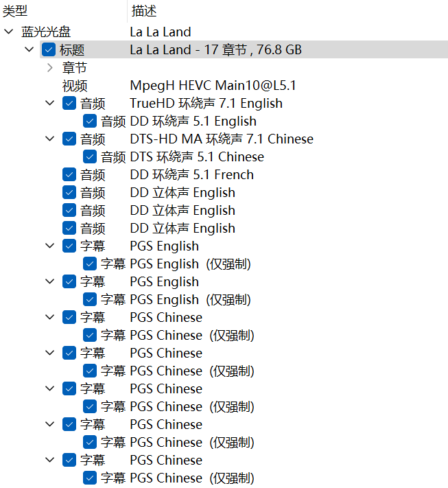Screen dimensions: 448x488
Task: Click the second 'PGS English (仅强制)' description
Action: tap(191, 300)
